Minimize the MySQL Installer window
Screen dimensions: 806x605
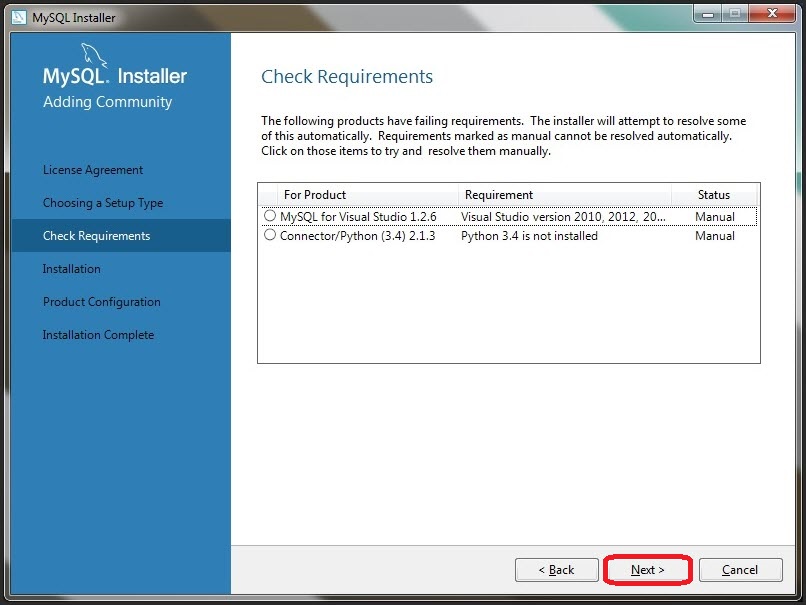tap(708, 14)
